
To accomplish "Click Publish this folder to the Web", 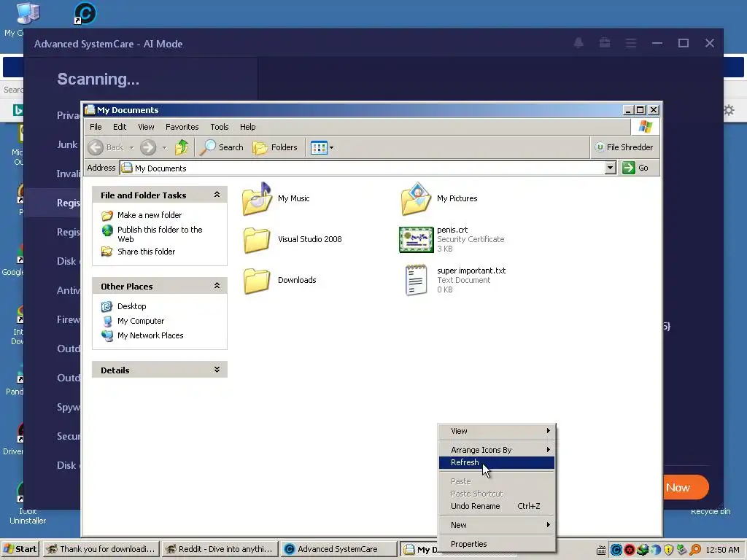I will [x=160, y=234].
